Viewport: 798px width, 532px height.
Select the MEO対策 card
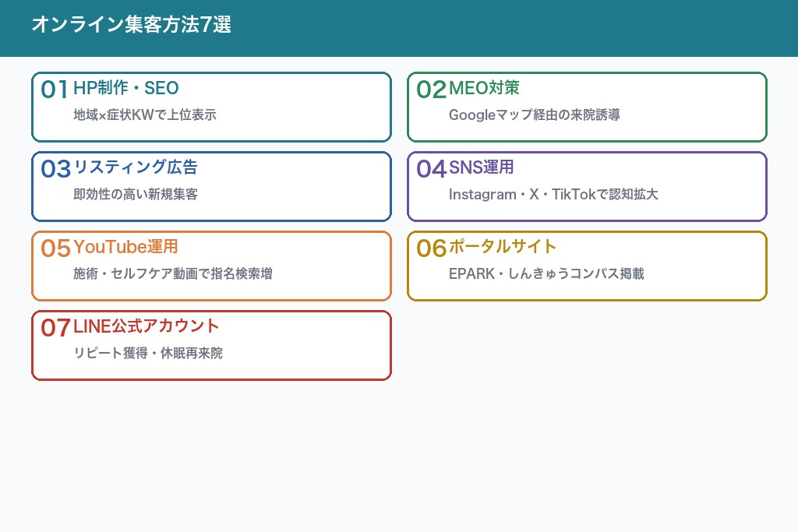587,107
